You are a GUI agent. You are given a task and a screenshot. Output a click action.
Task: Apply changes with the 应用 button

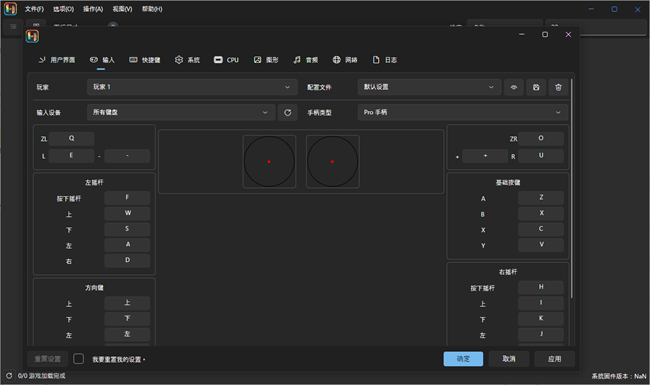pos(554,359)
